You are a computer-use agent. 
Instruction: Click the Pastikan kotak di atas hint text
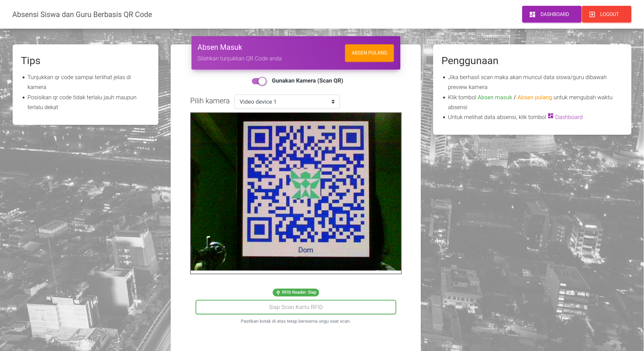coord(296,321)
